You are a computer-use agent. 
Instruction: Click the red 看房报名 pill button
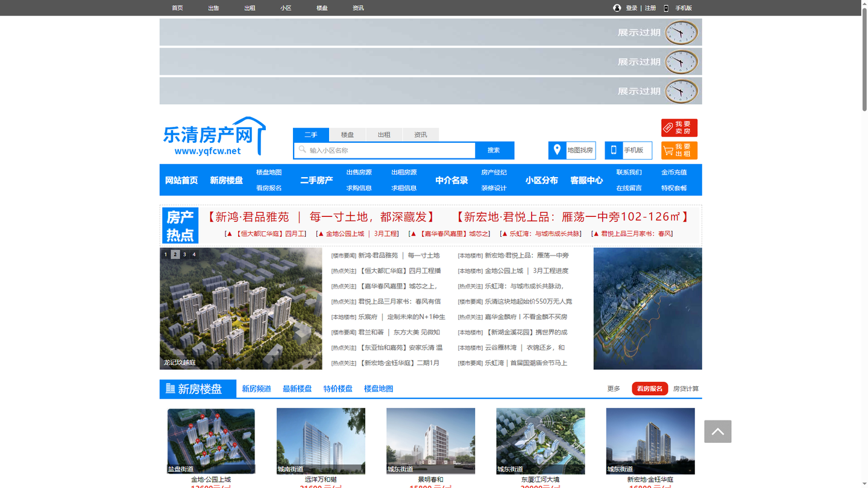click(650, 389)
